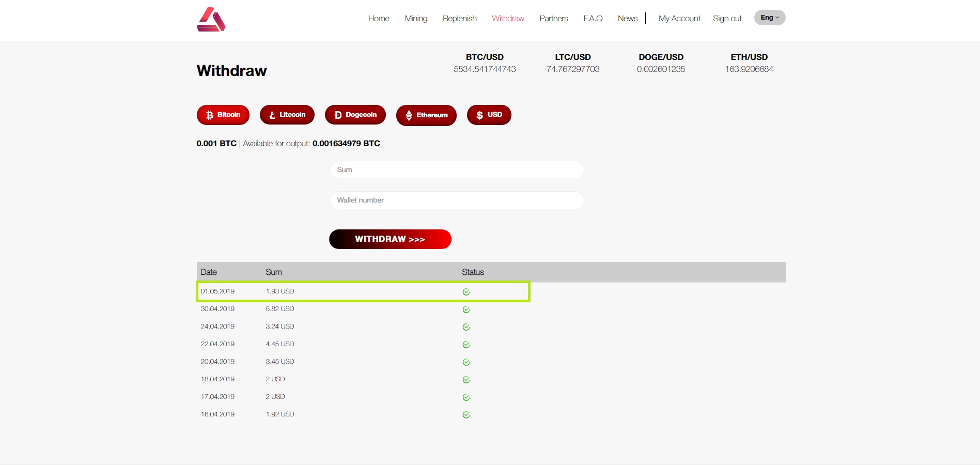Select the Withdraw nav item
980x465 pixels.
pyautogui.click(x=508, y=19)
